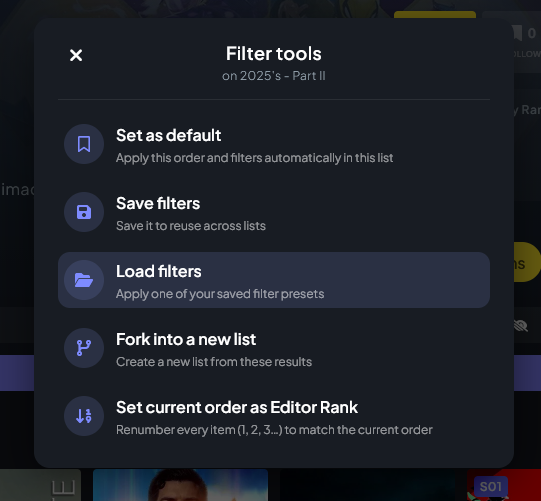
Task: Click the S01 season badge
Action: [x=491, y=487]
